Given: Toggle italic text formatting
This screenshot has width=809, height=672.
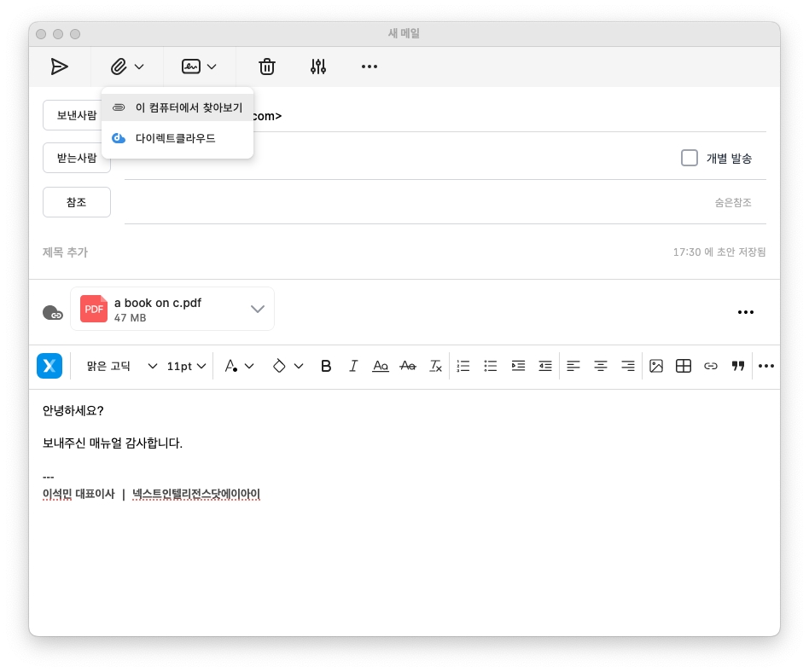Looking at the screenshot, I should click(352, 366).
